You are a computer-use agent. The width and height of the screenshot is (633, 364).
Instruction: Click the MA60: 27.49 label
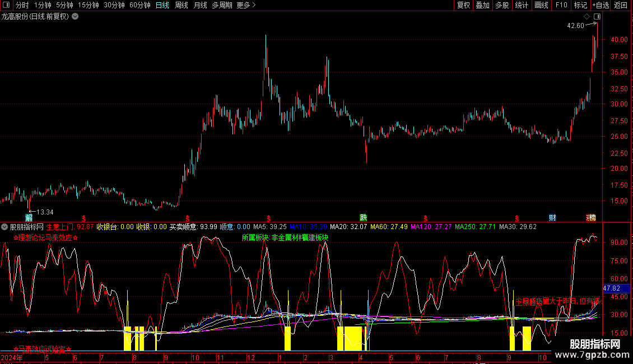click(389, 227)
